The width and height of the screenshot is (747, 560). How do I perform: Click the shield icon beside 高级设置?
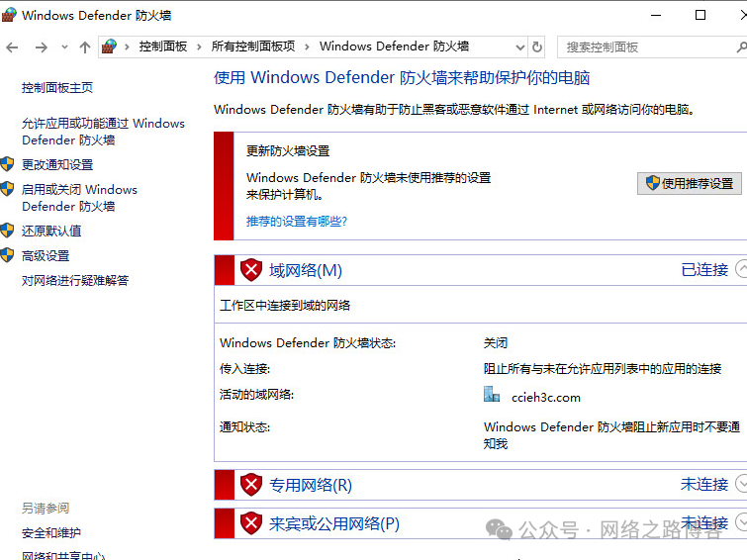point(7,255)
